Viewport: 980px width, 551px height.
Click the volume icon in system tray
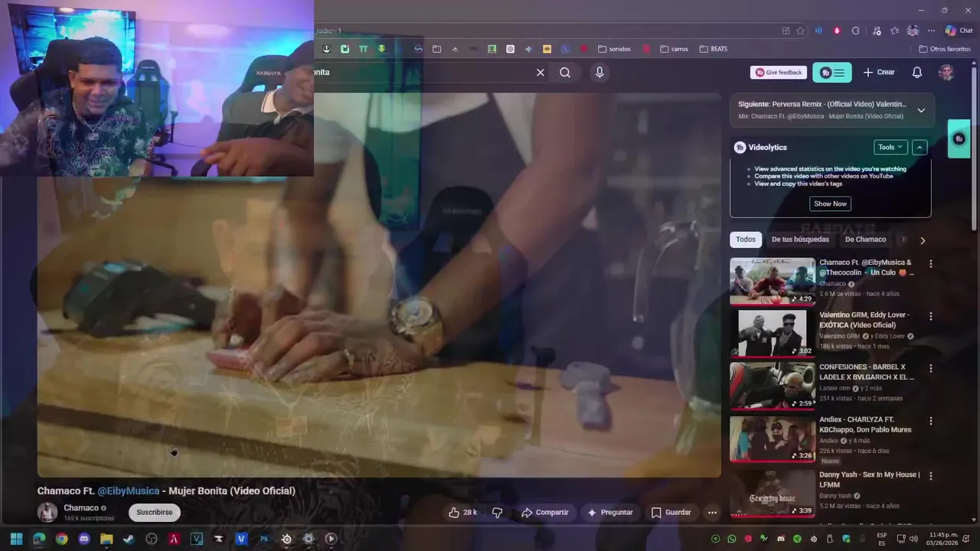tap(913, 539)
